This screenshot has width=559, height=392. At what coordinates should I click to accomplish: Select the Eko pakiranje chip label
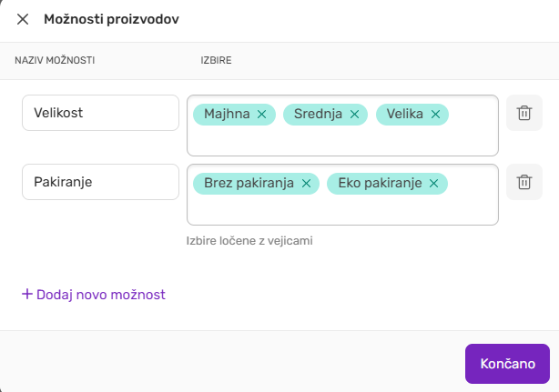(x=380, y=183)
